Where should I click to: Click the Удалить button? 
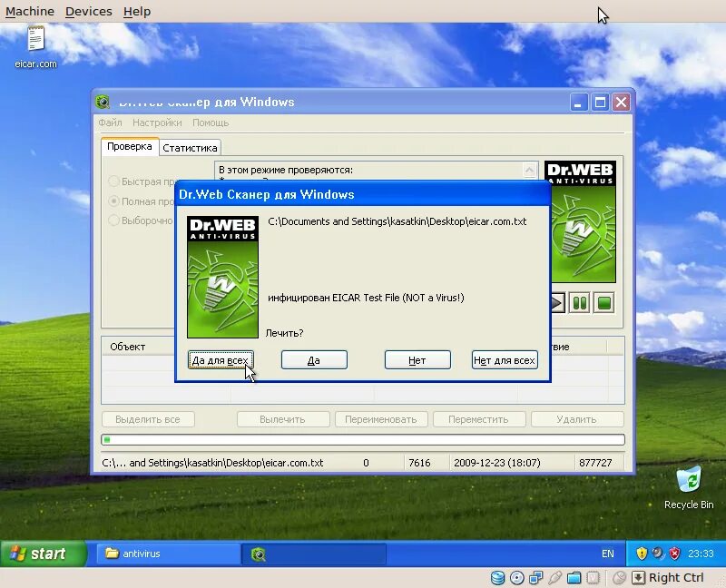[x=576, y=419]
